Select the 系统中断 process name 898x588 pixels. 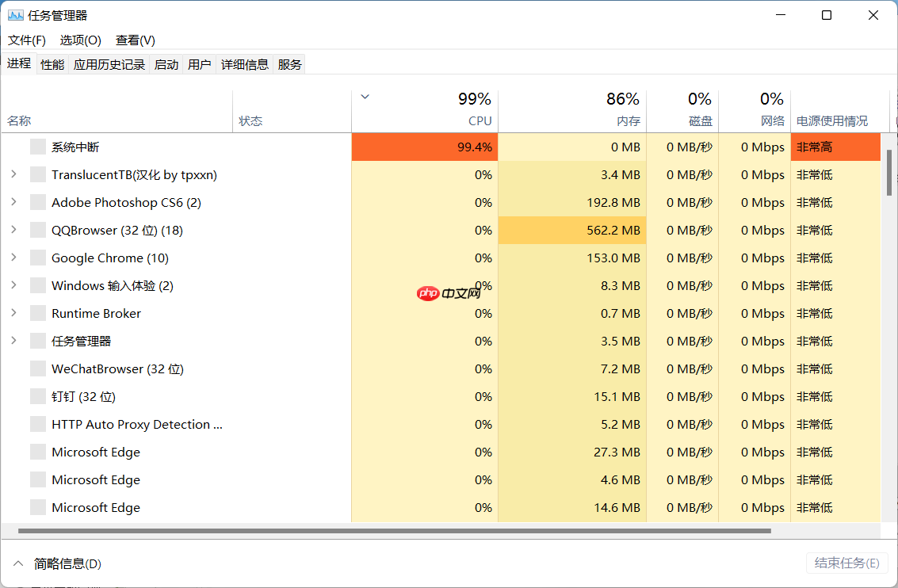pos(75,147)
